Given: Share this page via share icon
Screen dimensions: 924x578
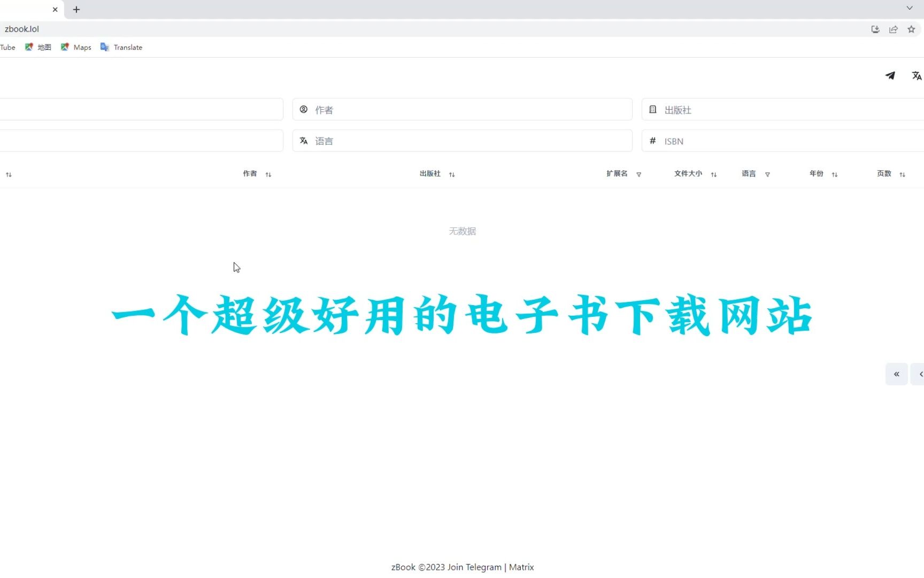Looking at the screenshot, I should [894, 29].
